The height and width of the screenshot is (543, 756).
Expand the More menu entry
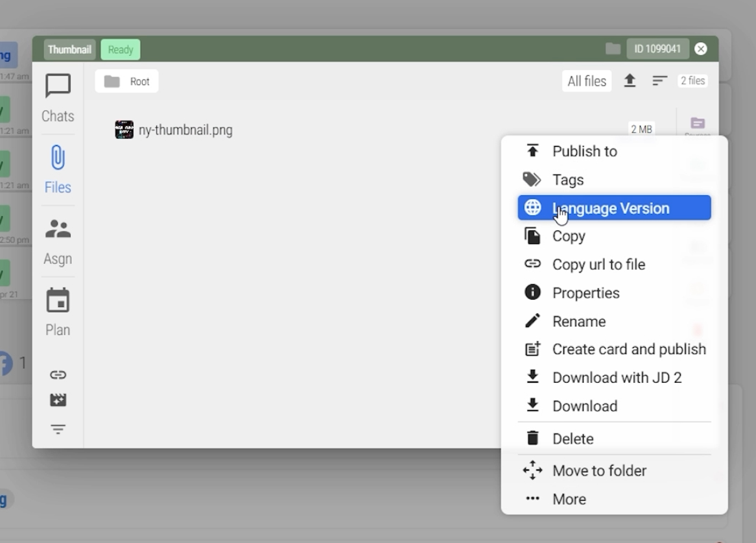point(569,499)
